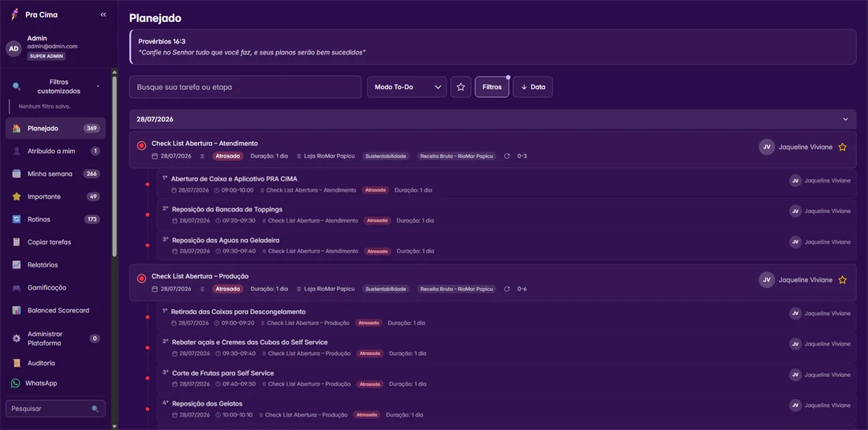Image resolution: width=868 pixels, height=430 pixels.
Task: Open the Importante list
Action: click(x=55, y=196)
